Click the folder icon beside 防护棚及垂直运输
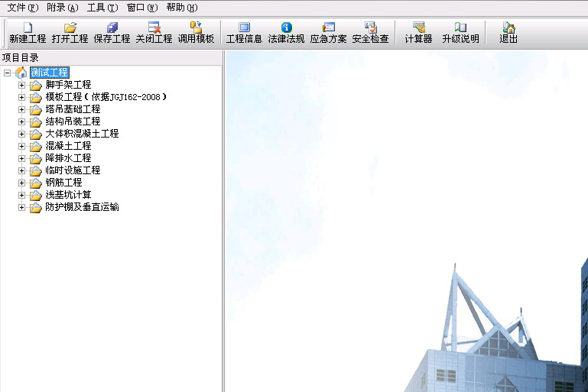Image resolution: width=588 pixels, height=392 pixels. (x=36, y=208)
